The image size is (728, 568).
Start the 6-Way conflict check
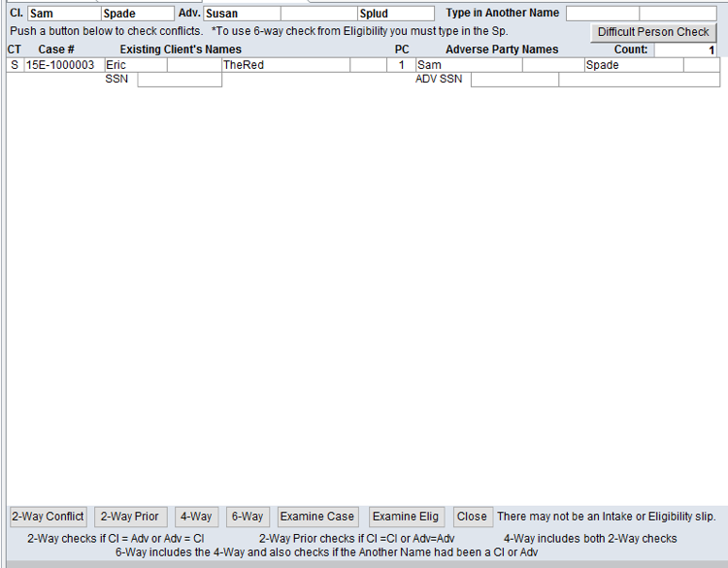click(248, 517)
